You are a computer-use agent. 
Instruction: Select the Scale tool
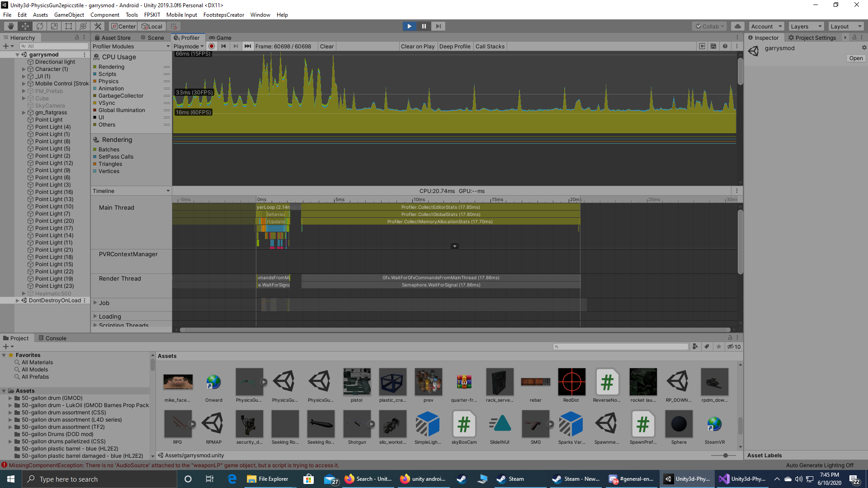click(54, 26)
